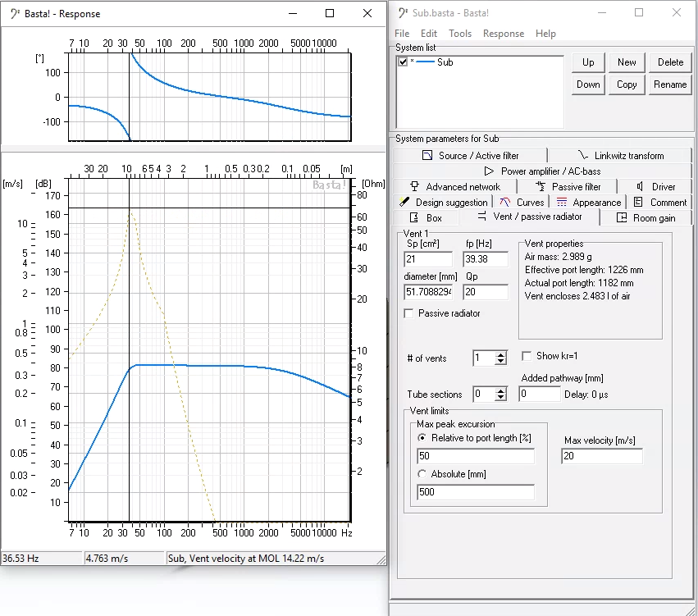Viewport: 698px width, 616px height.
Task: Click the relative port length percent field
Action: click(x=476, y=456)
